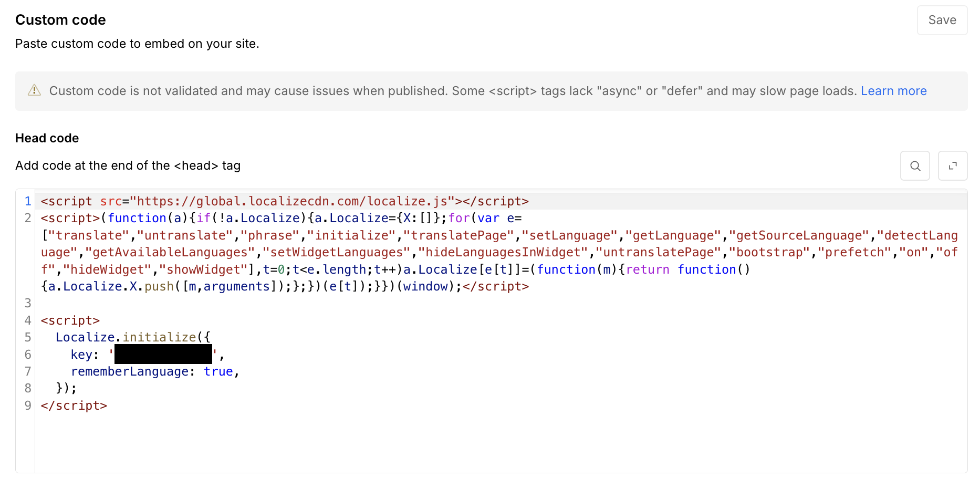Click the 'Paste custom code to embed' subtitle
Viewport: 980px width, 478px height.
[x=137, y=44]
